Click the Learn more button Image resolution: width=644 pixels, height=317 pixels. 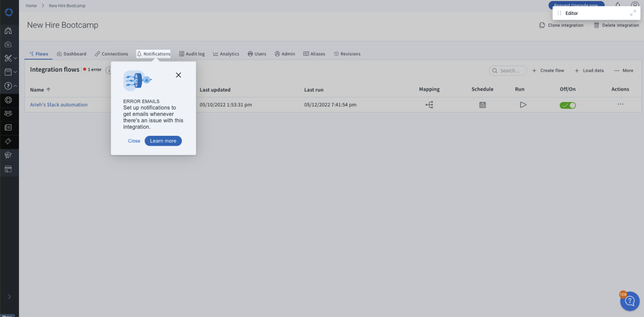163,141
